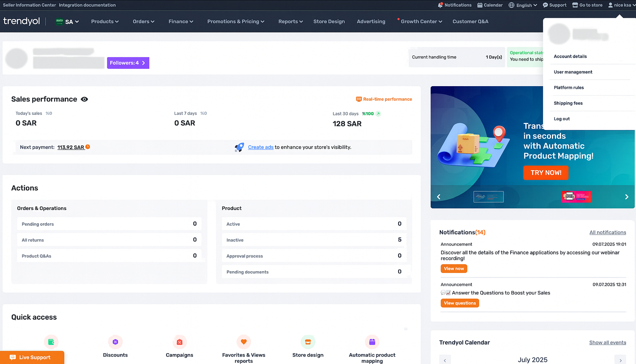
Task: Expand Reports menu
Action: tap(291, 22)
